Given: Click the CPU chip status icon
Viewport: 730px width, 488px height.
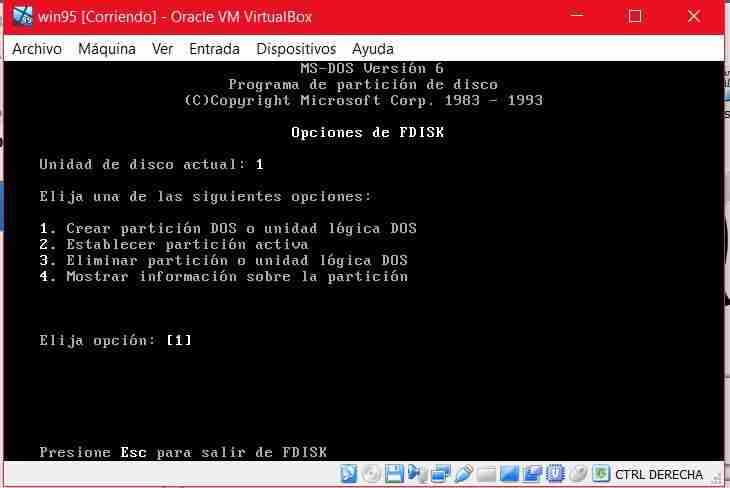Looking at the screenshot, I should (x=555, y=474).
